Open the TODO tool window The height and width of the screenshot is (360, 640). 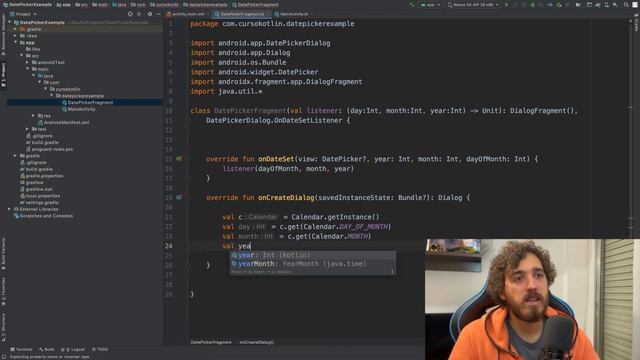click(100, 349)
